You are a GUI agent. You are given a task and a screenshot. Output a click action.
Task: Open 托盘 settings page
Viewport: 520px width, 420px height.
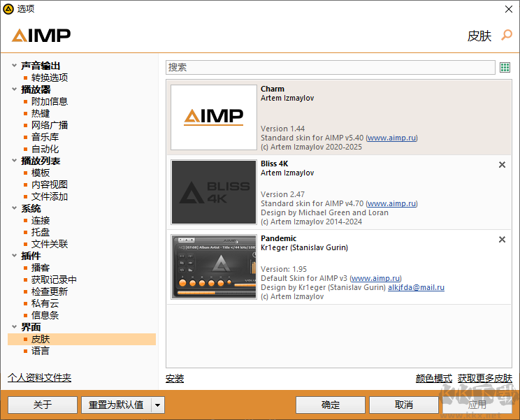point(41,233)
